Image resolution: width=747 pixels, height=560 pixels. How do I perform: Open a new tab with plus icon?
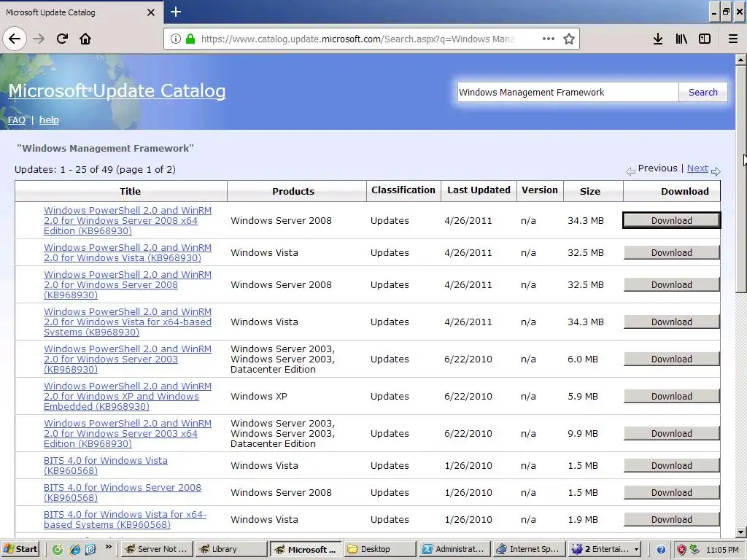[176, 12]
